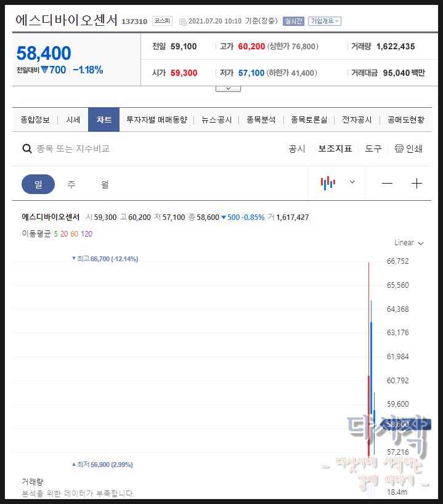The height and width of the screenshot is (504, 443).
Task: Click the search magnifier icon
Action: pyautogui.click(x=27, y=149)
